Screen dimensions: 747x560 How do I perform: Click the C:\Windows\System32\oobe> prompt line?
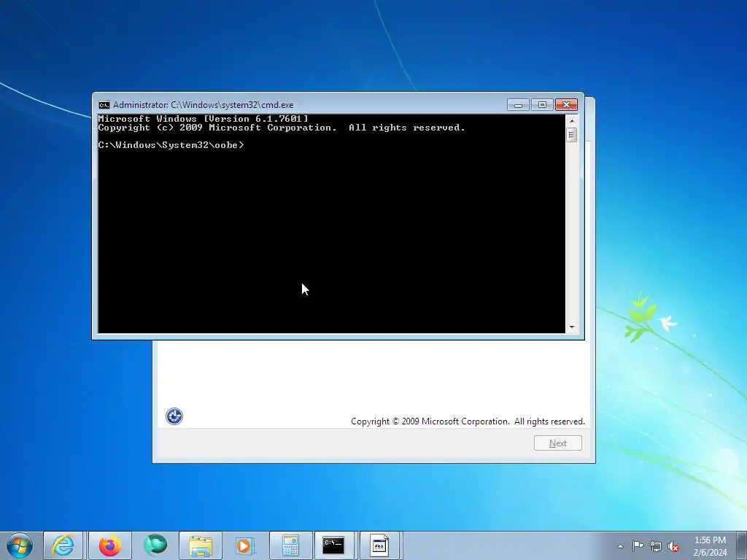[x=171, y=145]
